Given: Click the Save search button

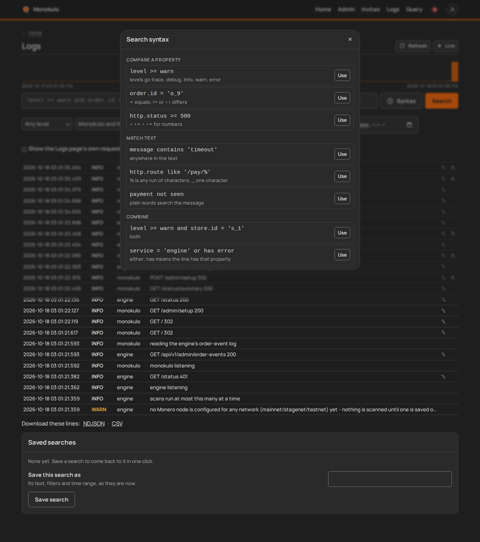Looking at the screenshot, I should pyautogui.click(x=51, y=500).
